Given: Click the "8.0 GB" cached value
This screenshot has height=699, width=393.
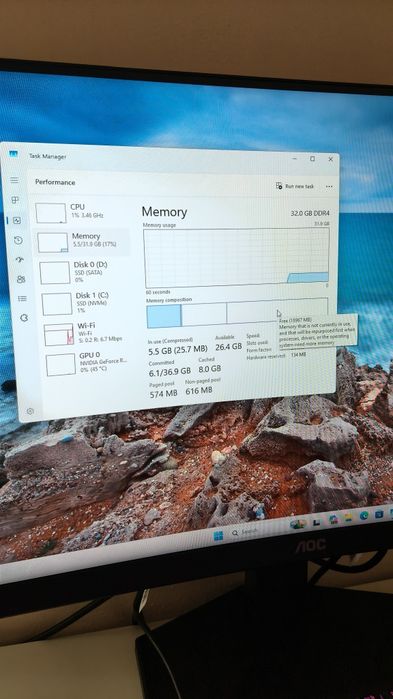Looking at the screenshot, I should 210,369.
